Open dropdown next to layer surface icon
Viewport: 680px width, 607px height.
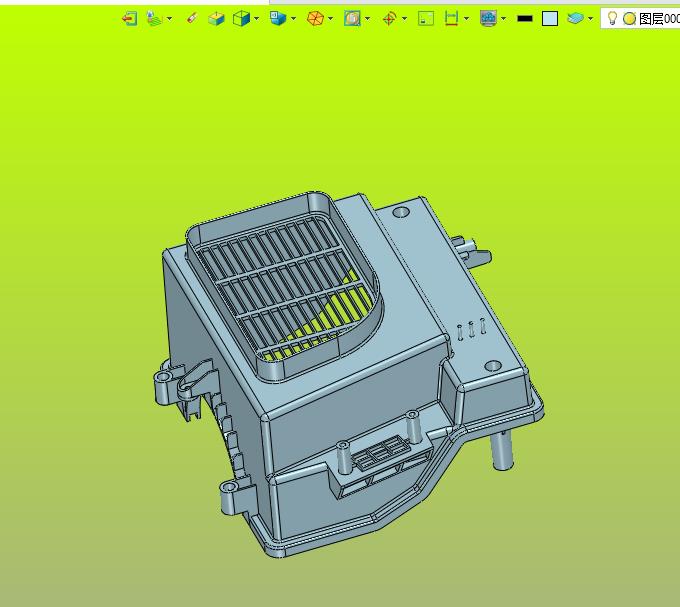click(590, 19)
